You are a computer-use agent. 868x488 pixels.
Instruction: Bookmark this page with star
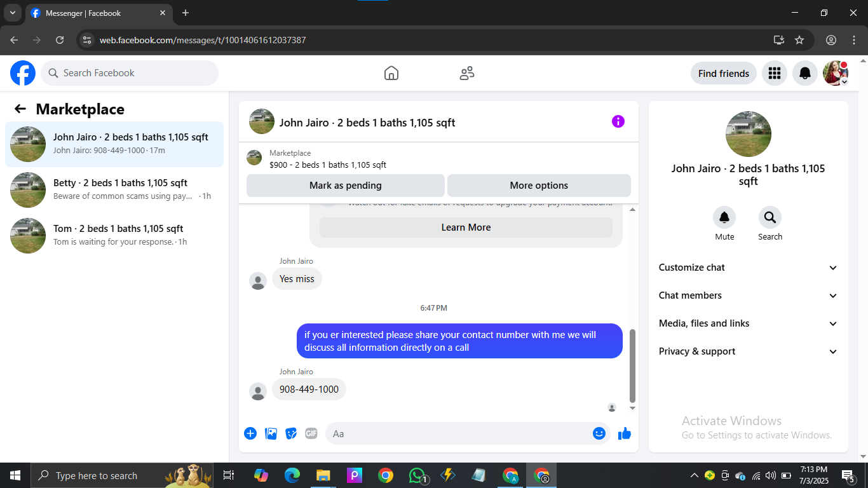[799, 40]
